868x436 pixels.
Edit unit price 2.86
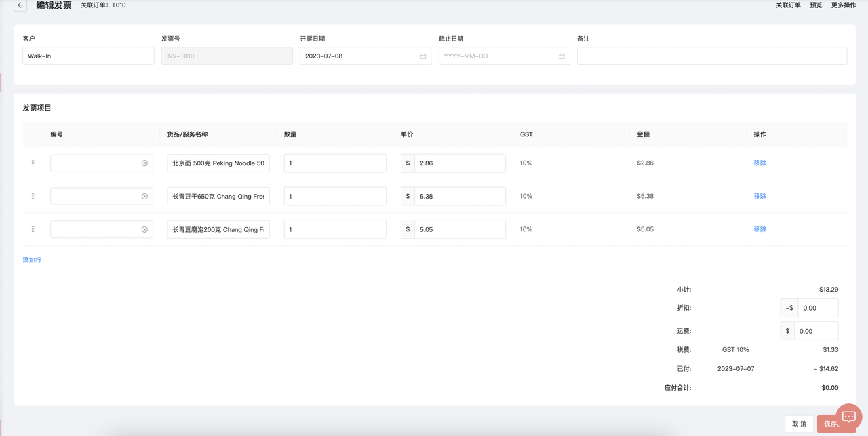point(460,163)
